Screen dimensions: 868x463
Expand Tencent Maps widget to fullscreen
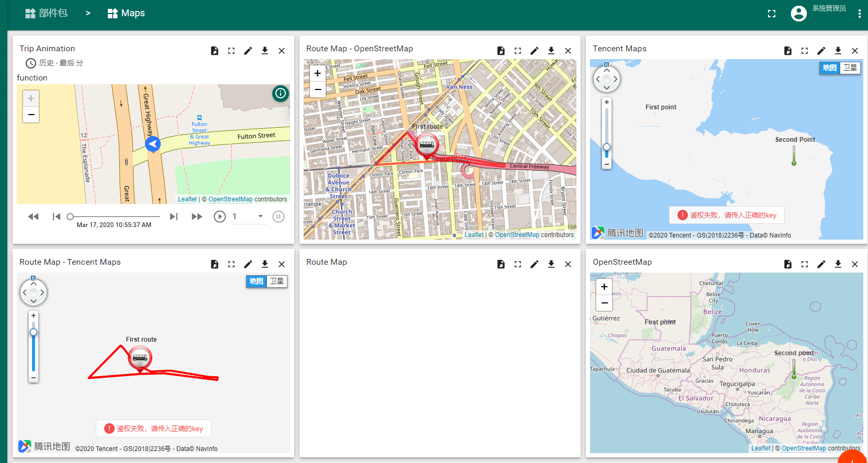pyautogui.click(x=805, y=51)
